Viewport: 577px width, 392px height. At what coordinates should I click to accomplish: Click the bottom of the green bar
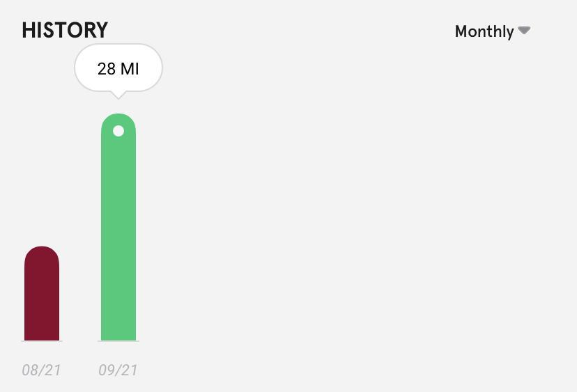(x=118, y=335)
